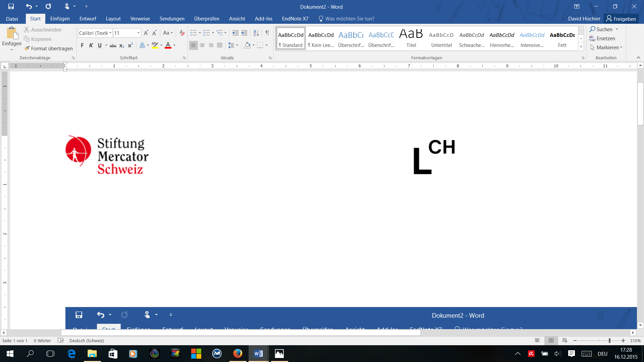Image resolution: width=644 pixels, height=362 pixels.
Task: Click the bullet list icon
Action: [x=194, y=33]
